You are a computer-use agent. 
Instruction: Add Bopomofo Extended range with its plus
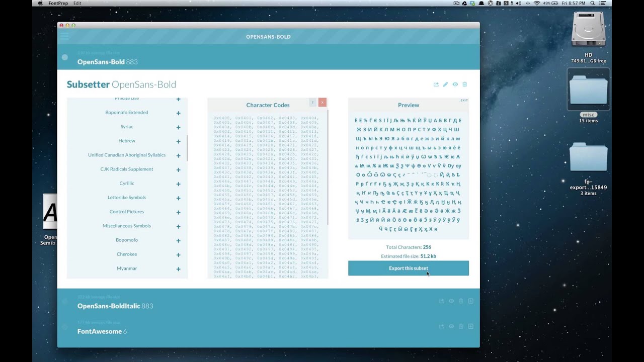pos(178,113)
